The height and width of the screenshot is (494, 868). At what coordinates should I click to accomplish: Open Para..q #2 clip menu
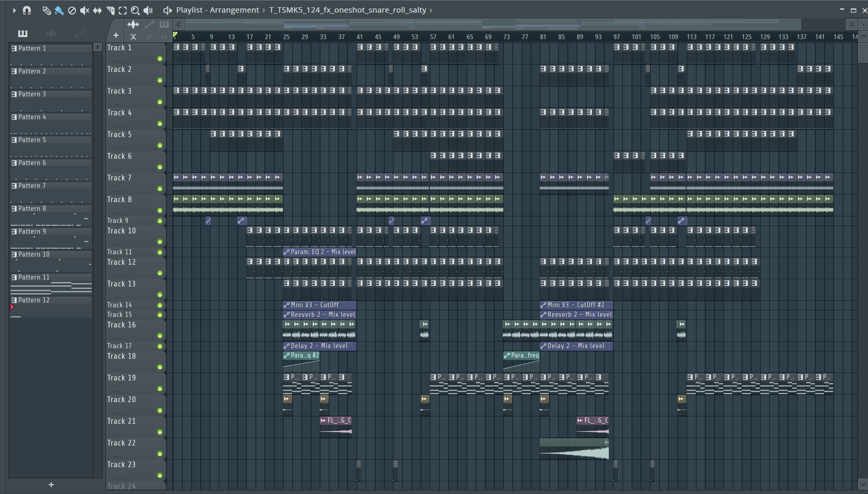point(287,355)
